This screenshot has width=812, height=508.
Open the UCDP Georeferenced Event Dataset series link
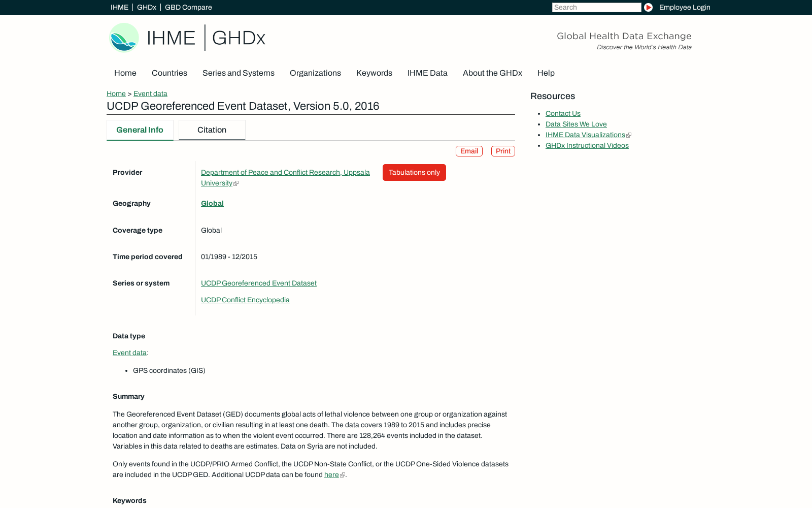259,283
